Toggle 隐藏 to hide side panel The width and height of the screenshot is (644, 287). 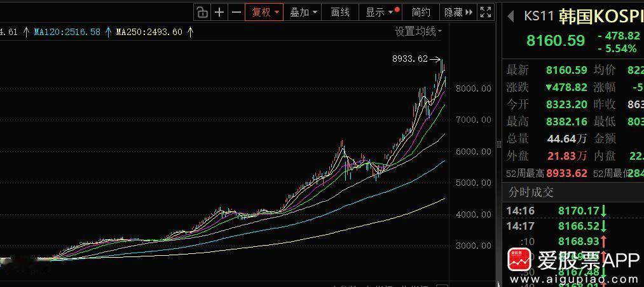pos(458,12)
